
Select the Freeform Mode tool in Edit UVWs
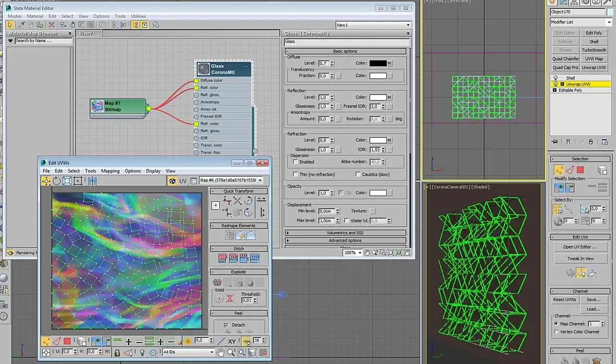click(78, 181)
